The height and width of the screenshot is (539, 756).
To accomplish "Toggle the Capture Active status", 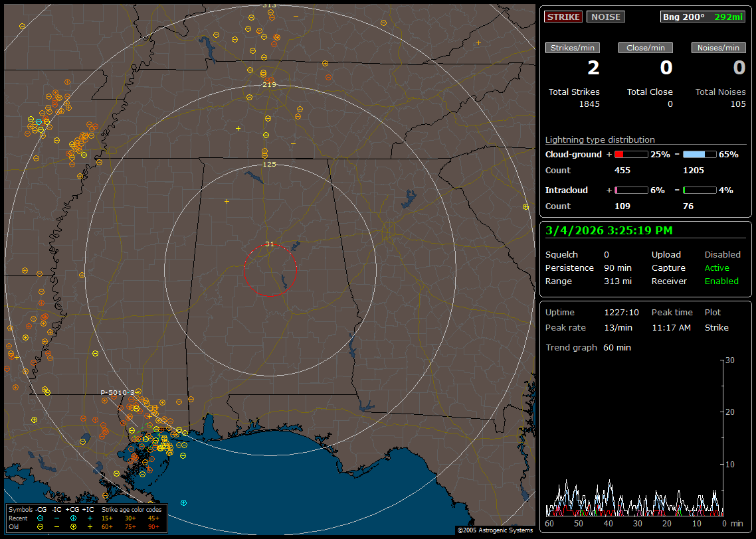I will click(717, 268).
